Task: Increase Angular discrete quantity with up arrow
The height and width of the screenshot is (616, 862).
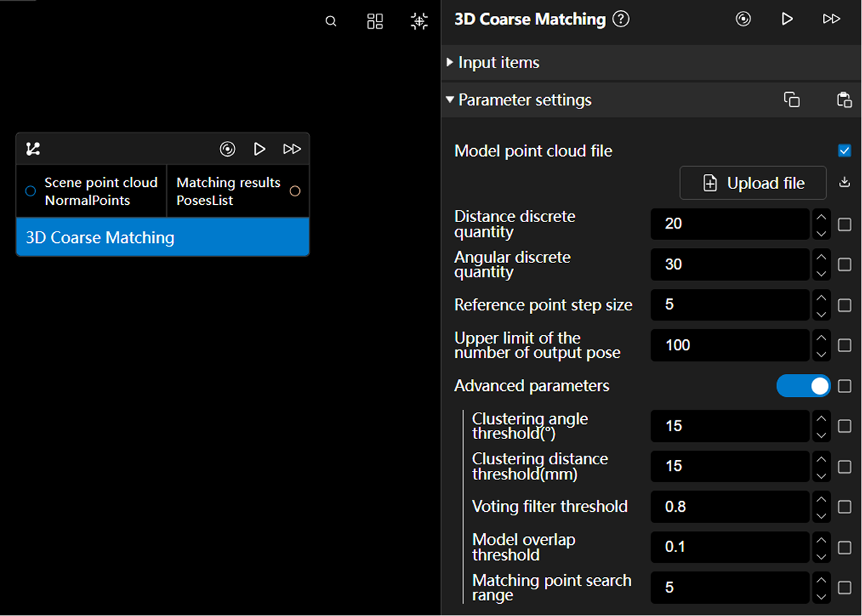Action: point(821,257)
